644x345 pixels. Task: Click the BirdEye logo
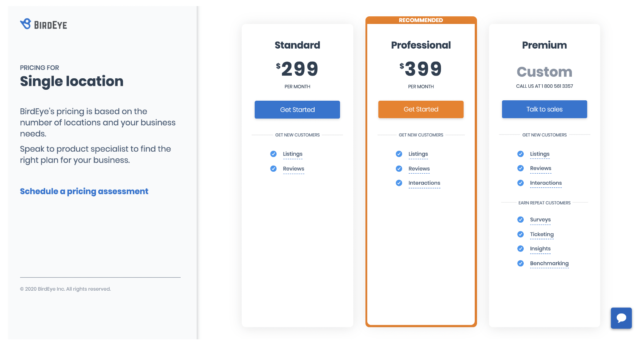tap(43, 24)
